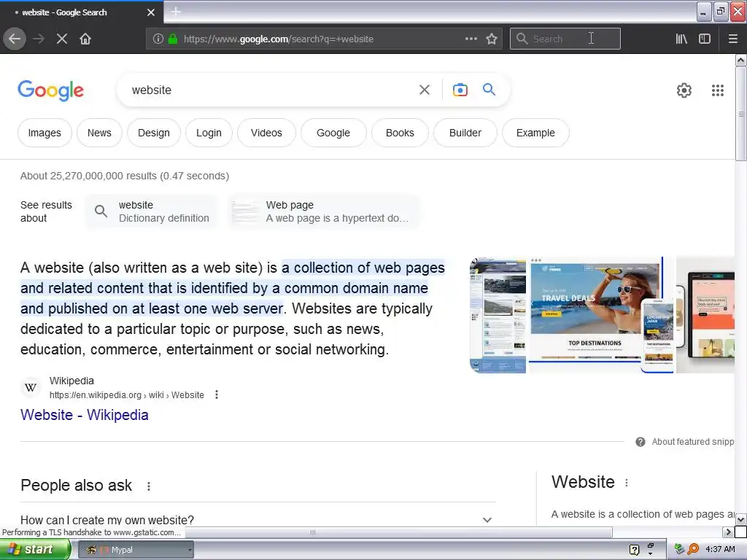Viewport: 747px width, 560px height.
Task: Open website Dictionary definition suggestion
Action: [152, 211]
